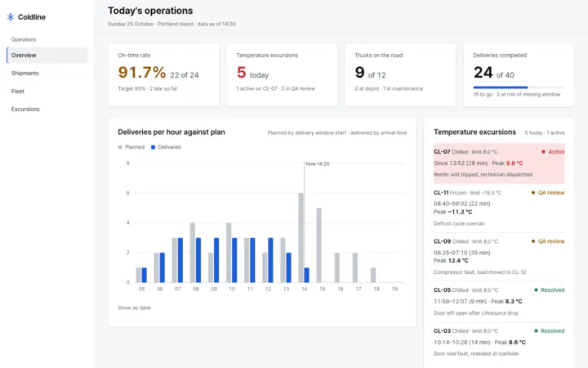
Task: Click the Active status dot on CL-07
Action: [543, 152]
